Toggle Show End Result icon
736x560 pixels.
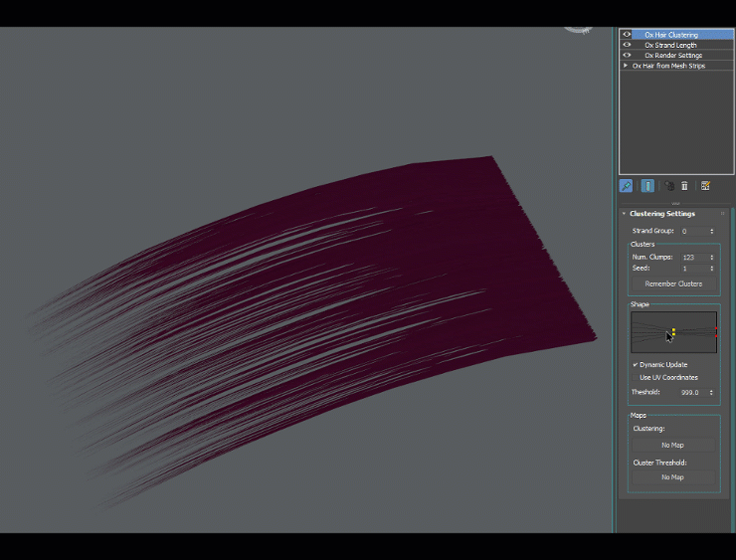647,186
